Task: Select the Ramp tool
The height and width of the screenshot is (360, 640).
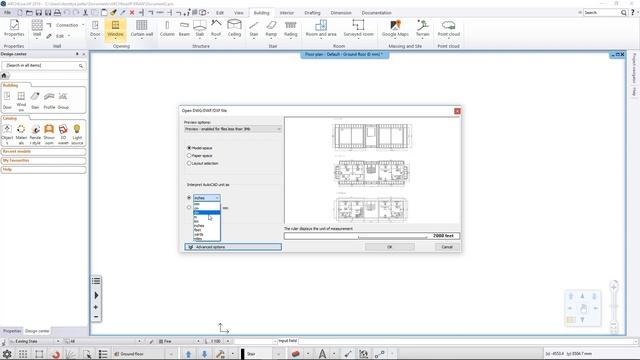Action: point(271,29)
